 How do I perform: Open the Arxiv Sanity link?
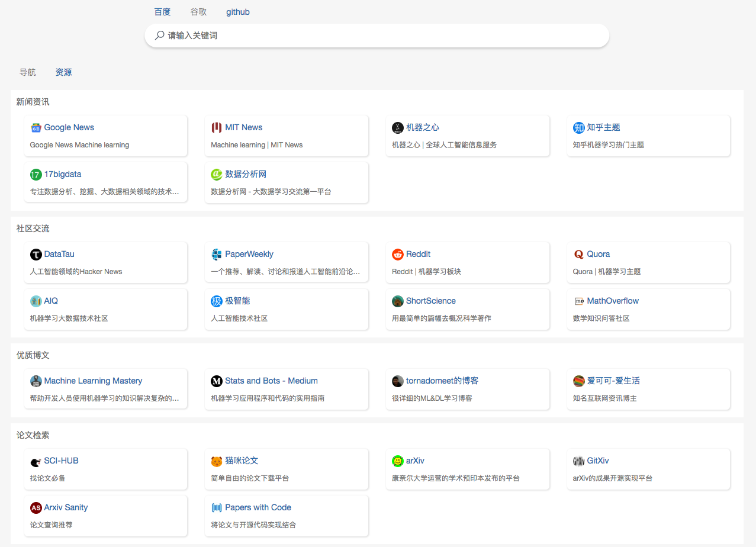pos(66,508)
